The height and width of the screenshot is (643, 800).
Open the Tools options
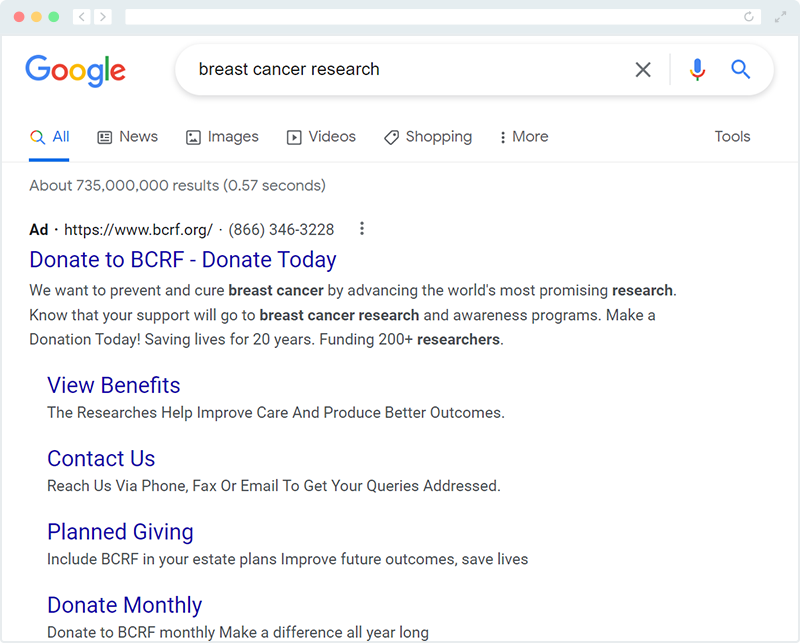pos(732,137)
